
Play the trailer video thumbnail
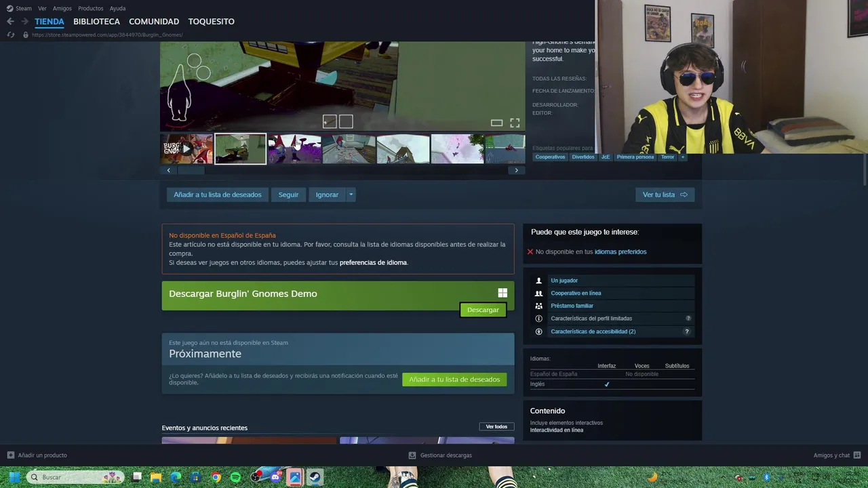186,149
